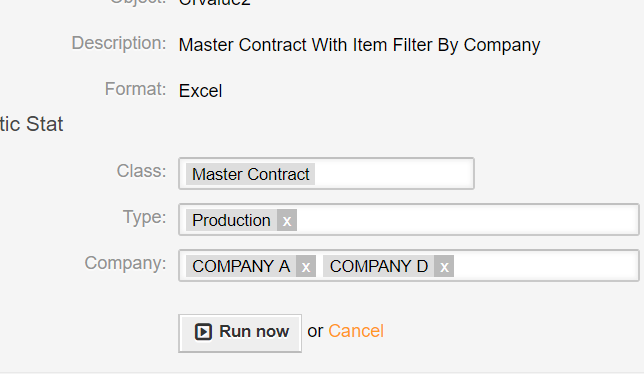Open the Company selection field
The width and height of the screenshot is (644, 383).
click(409, 266)
